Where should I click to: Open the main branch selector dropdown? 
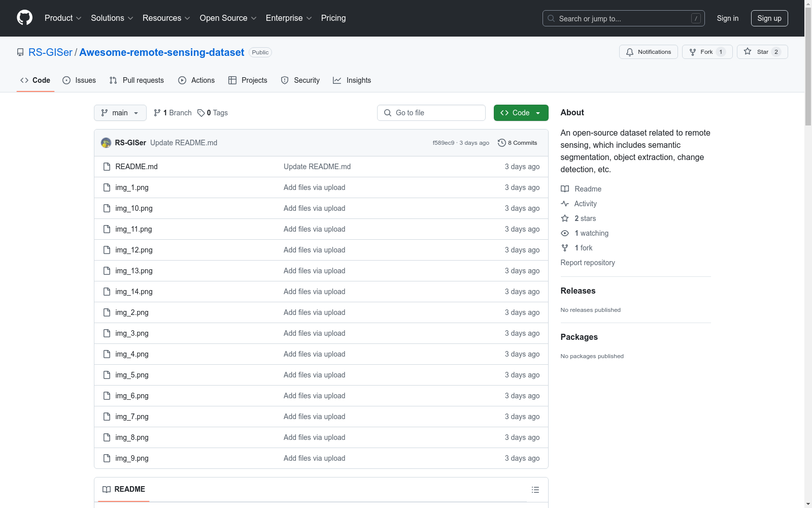click(x=120, y=113)
